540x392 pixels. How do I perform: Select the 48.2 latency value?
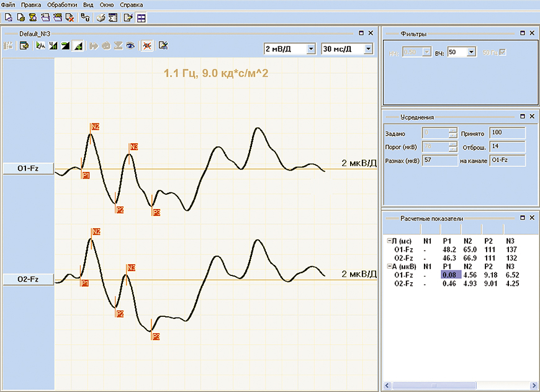click(x=449, y=249)
